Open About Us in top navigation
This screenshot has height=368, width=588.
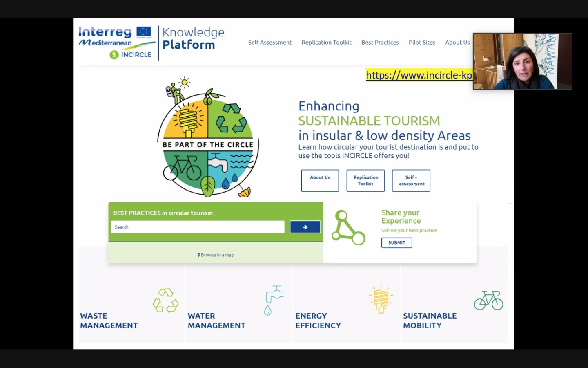click(x=457, y=42)
